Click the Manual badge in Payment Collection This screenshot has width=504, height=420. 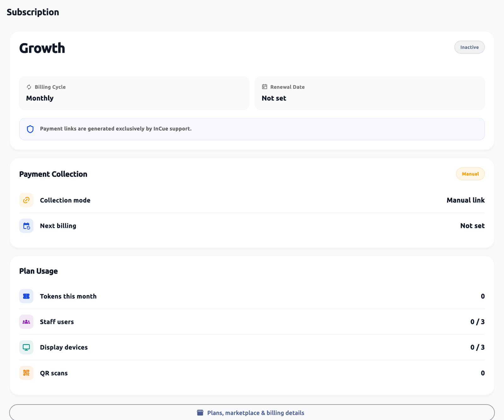click(x=470, y=174)
